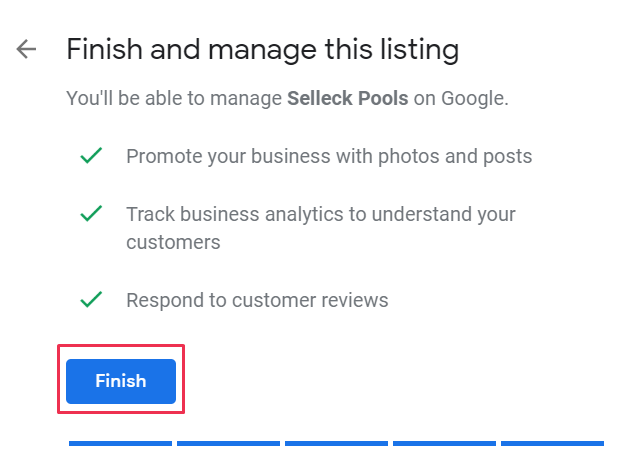Image resolution: width=625 pixels, height=461 pixels.
Task: Click the "You'll be able to manage" text
Action: pyautogui.click(x=174, y=99)
